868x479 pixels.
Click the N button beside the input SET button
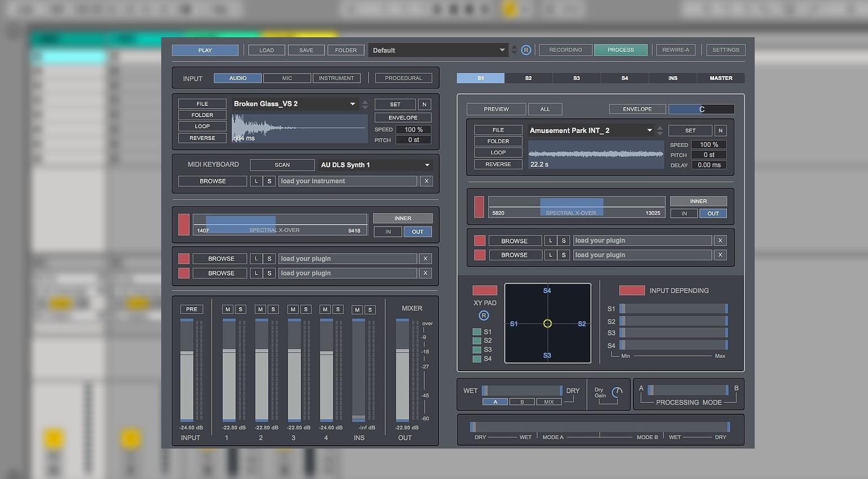tap(424, 104)
